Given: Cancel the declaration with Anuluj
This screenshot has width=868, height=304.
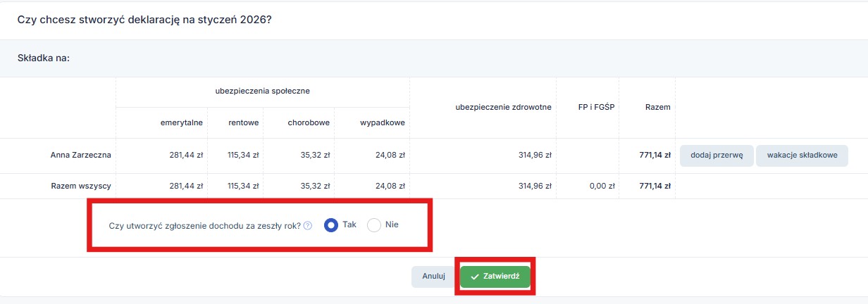Looking at the screenshot, I should [x=433, y=277].
